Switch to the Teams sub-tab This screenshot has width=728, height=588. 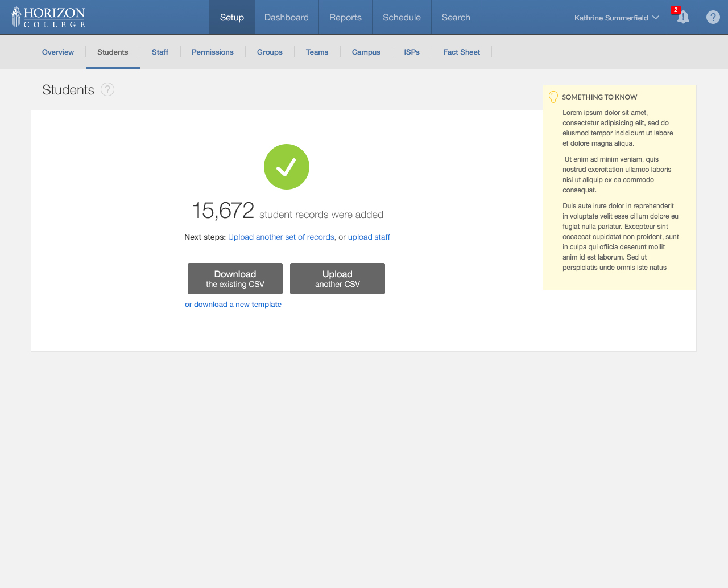click(x=317, y=52)
